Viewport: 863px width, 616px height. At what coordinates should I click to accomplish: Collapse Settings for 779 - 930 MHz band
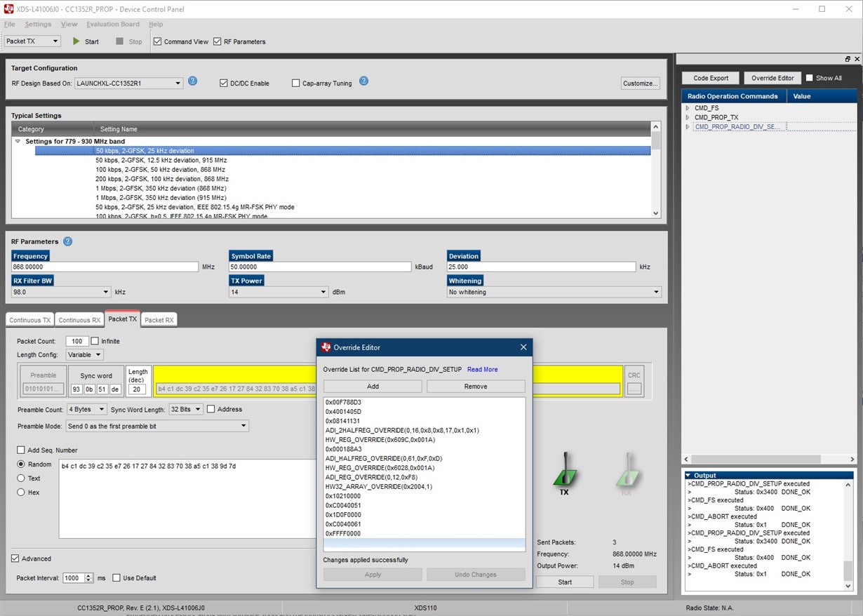pyautogui.click(x=18, y=142)
